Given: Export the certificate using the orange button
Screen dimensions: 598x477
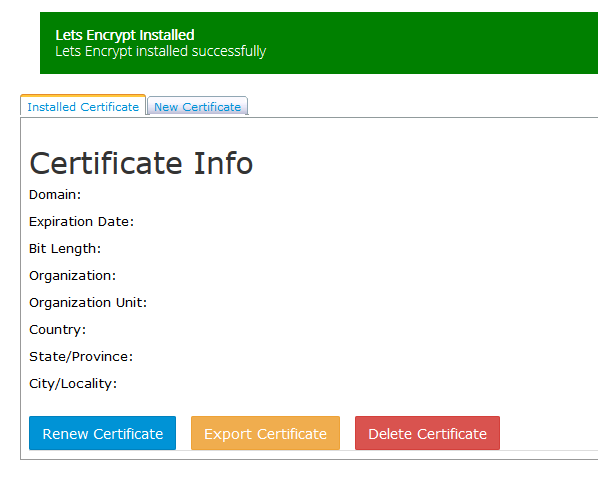Looking at the screenshot, I should (x=265, y=433).
